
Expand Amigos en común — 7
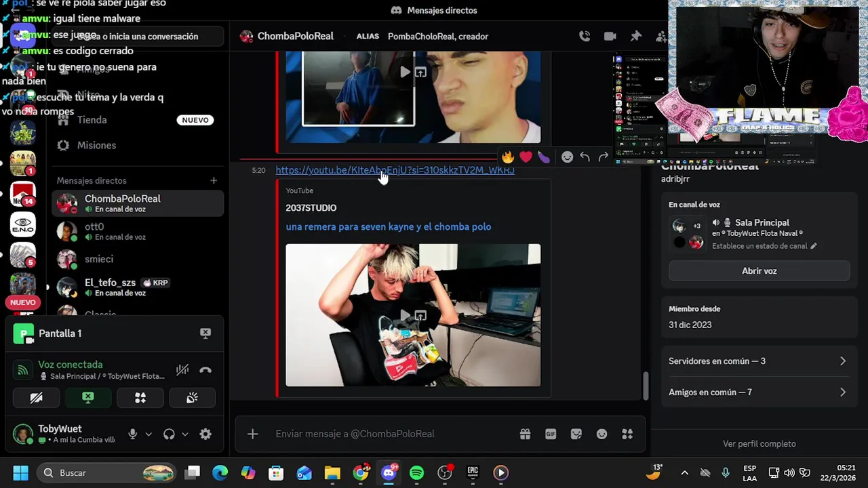[759, 392]
